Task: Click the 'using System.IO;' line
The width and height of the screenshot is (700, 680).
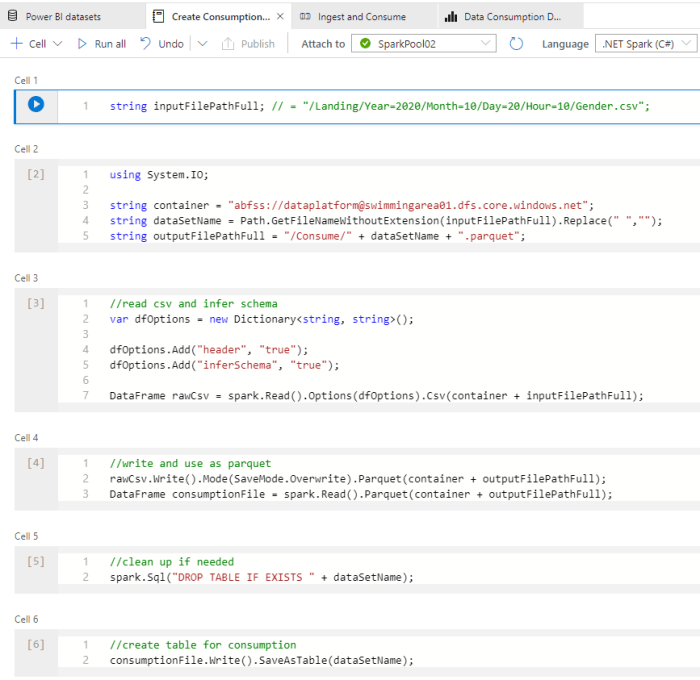Action: click(159, 175)
